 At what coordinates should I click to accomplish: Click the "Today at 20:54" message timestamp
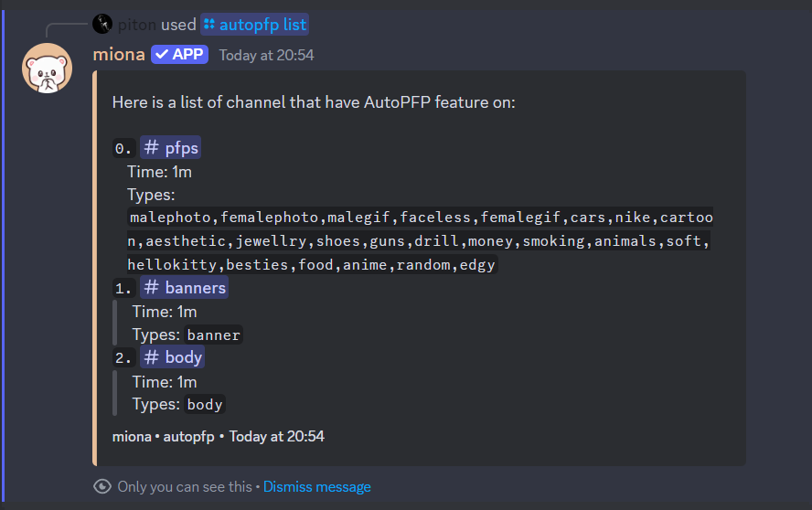click(266, 56)
